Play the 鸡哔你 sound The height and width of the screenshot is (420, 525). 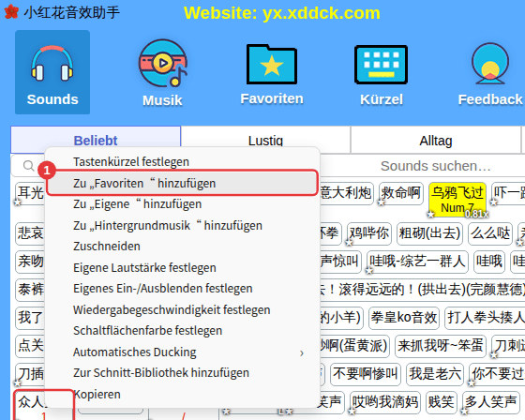[369, 233]
